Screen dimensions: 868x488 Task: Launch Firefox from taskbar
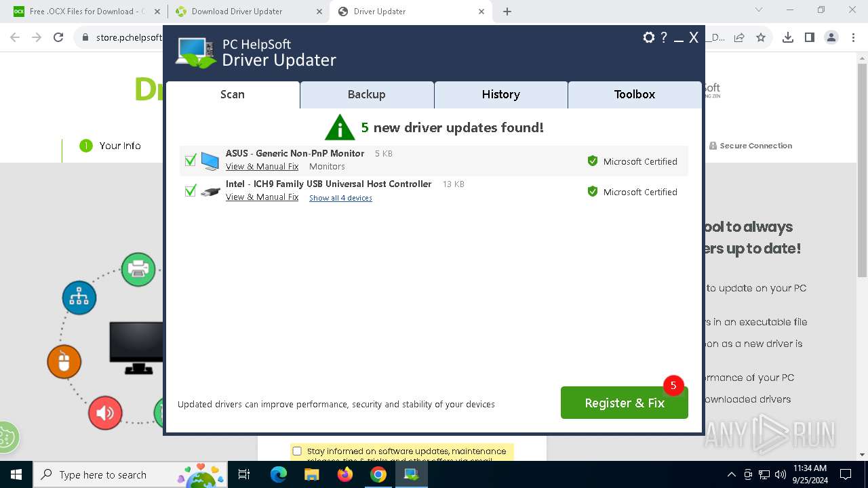(x=345, y=474)
